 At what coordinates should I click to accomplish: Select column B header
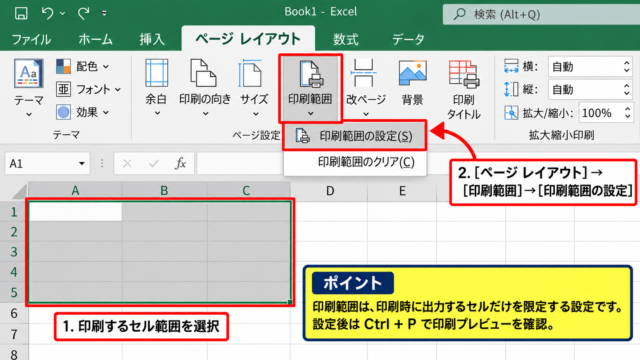pyautogui.click(x=164, y=191)
